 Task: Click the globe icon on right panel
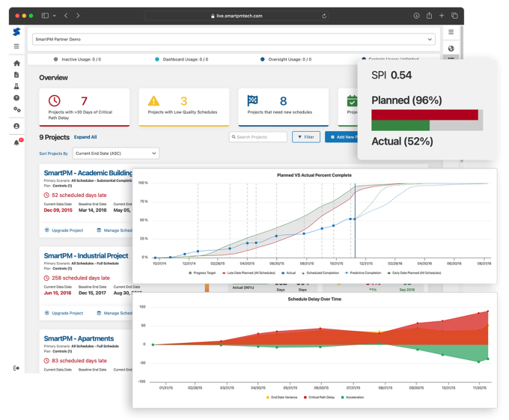[x=451, y=49]
